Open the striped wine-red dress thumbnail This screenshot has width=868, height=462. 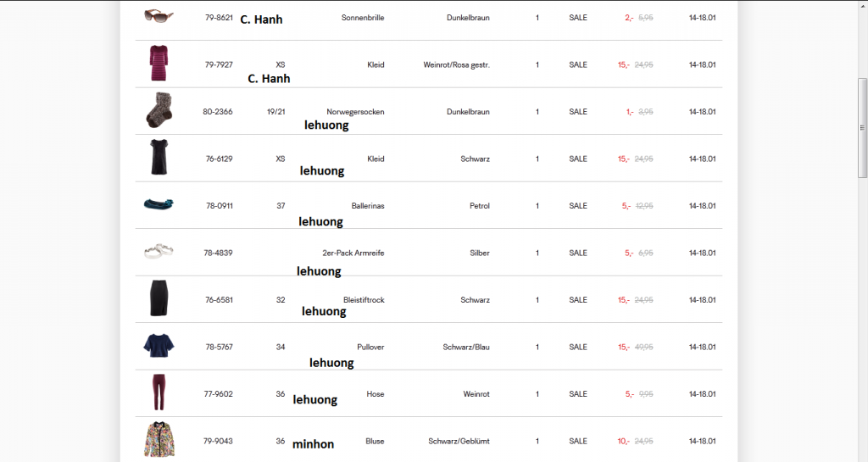(x=159, y=64)
